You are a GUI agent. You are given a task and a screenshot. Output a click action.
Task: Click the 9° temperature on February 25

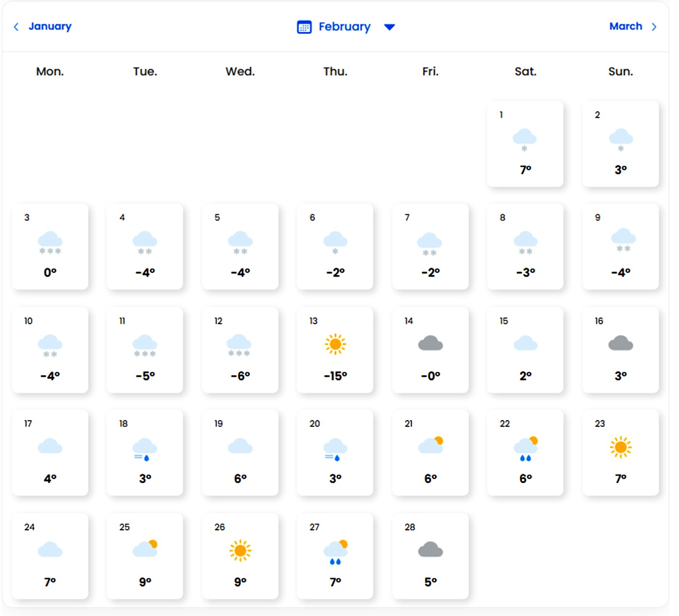[x=145, y=582]
